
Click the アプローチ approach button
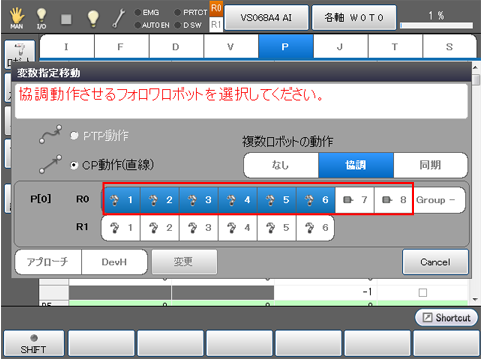tap(48, 262)
